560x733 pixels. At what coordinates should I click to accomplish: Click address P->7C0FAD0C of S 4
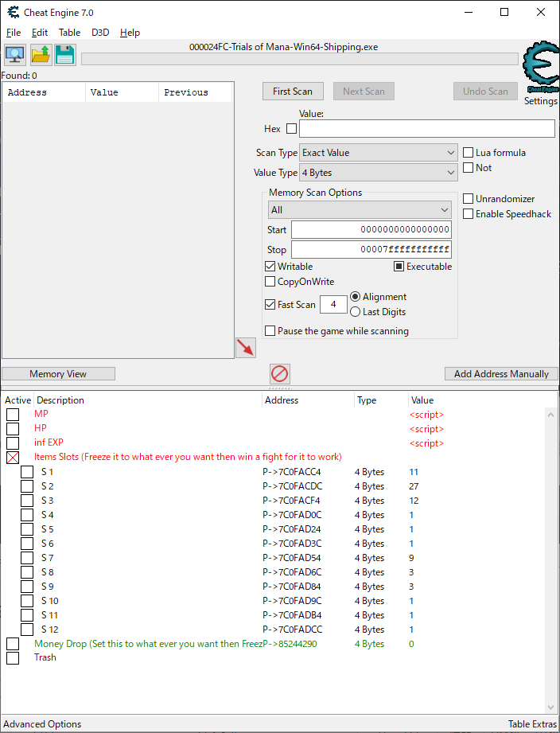coord(292,515)
